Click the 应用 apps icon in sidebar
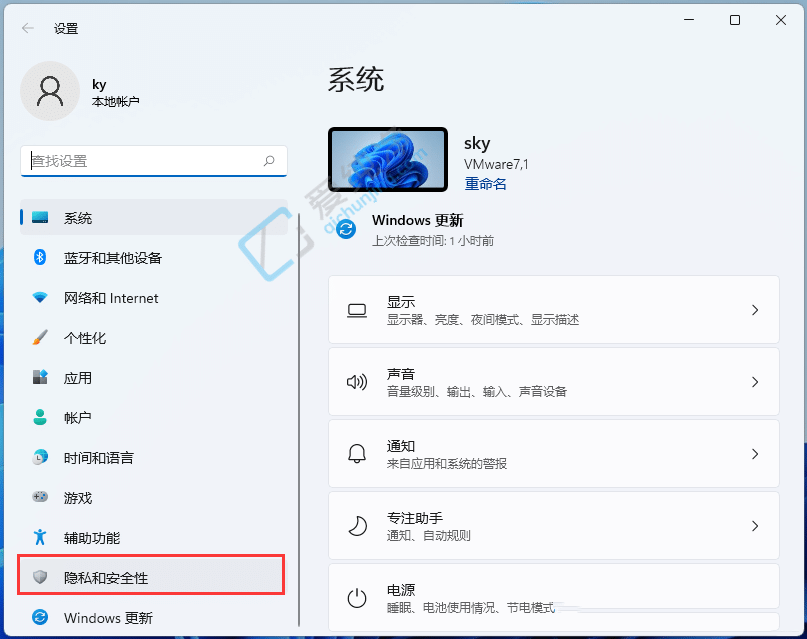 click(x=40, y=377)
